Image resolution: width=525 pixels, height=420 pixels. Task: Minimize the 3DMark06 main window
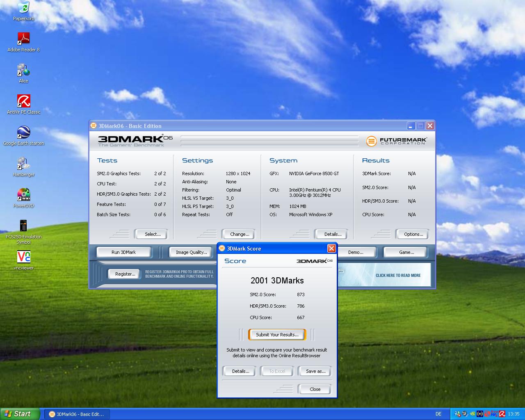point(411,126)
